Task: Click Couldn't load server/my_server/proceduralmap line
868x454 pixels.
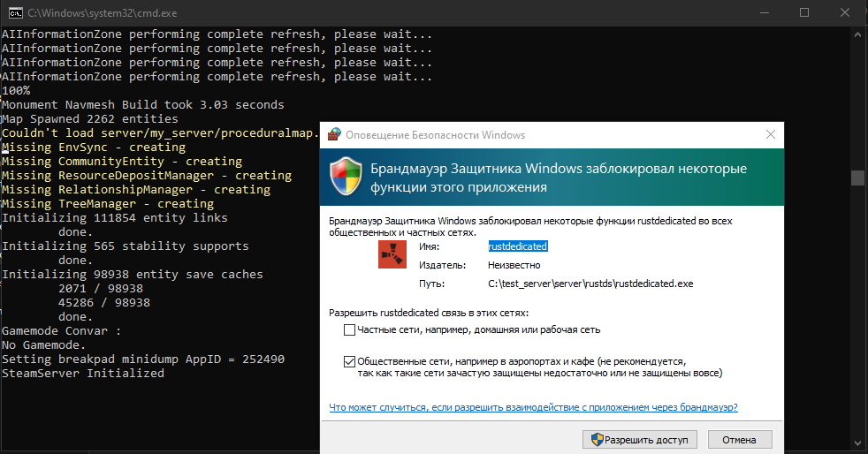Action: point(161,133)
